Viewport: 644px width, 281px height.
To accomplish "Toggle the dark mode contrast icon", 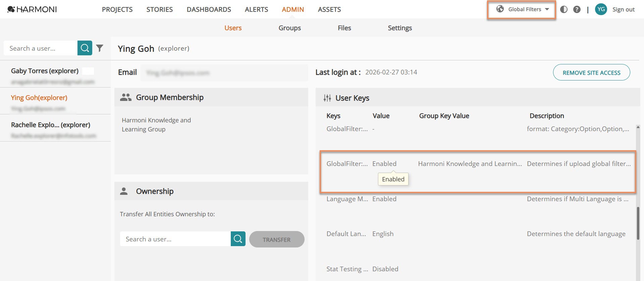I will click(564, 9).
